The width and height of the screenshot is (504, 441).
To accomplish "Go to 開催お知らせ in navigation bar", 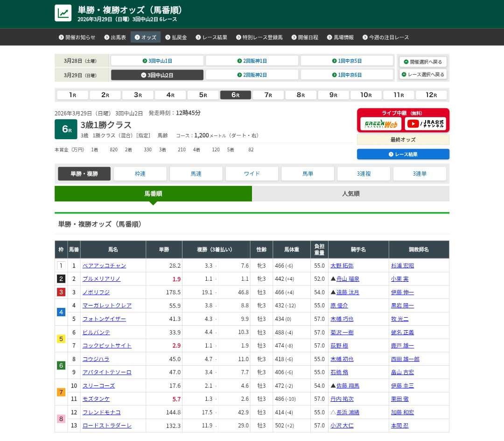I will click(77, 37).
